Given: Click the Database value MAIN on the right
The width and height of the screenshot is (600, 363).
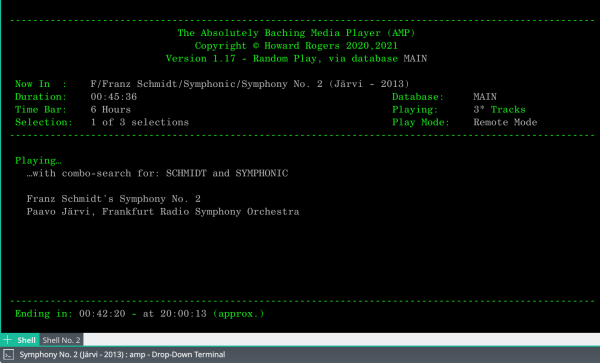Looking at the screenshot, I should point(485,97).
